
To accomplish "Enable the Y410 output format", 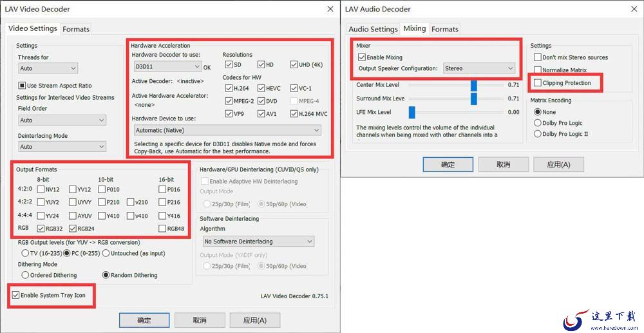I will point(102,216).
